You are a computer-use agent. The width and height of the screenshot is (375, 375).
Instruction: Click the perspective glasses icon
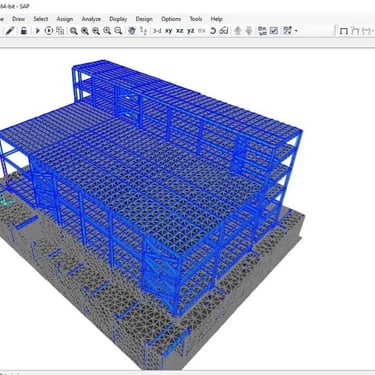click(224, 31)
